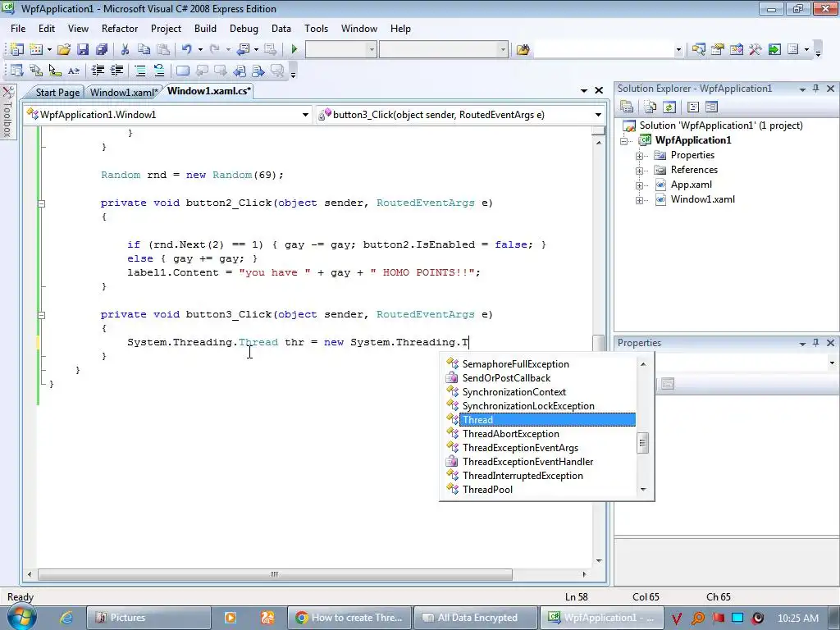Image resolution: width=840 pixels, height=630 pixels.
Task: Click the Find in Files icon
Action: [523, 50]
